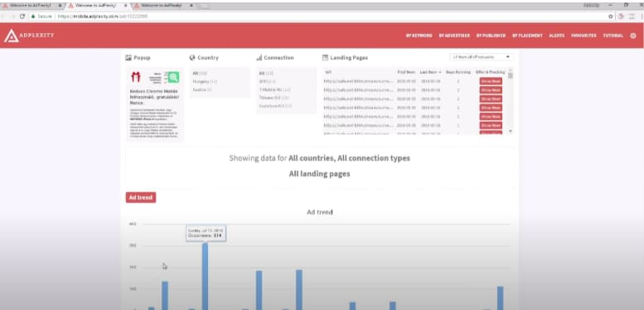Open the By Keyword menu item
The image size is (644, 310).
pos(419,36)
